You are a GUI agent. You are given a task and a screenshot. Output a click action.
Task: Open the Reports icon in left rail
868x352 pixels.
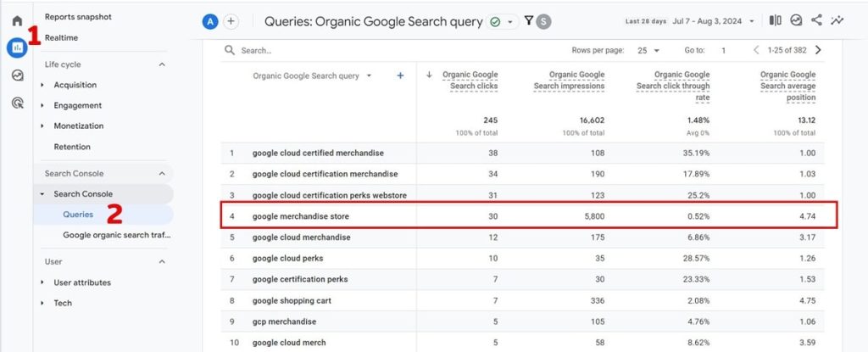click(x=17, y=47)
